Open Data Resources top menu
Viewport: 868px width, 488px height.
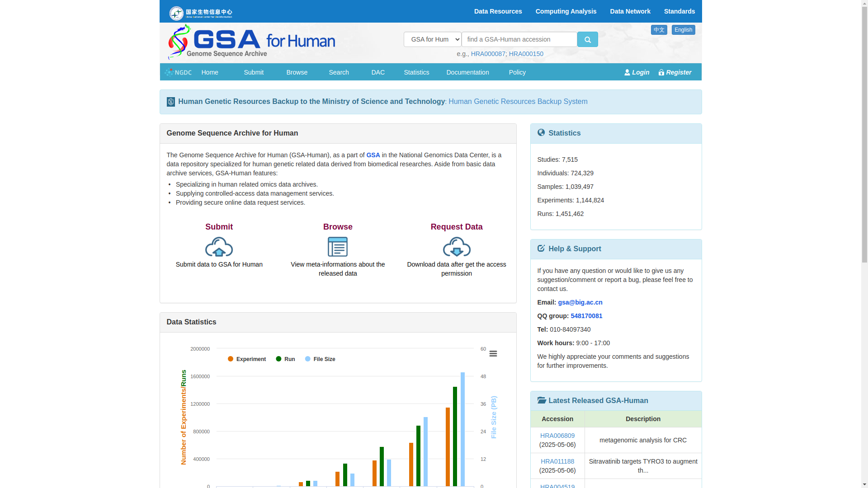click(498, 11)
